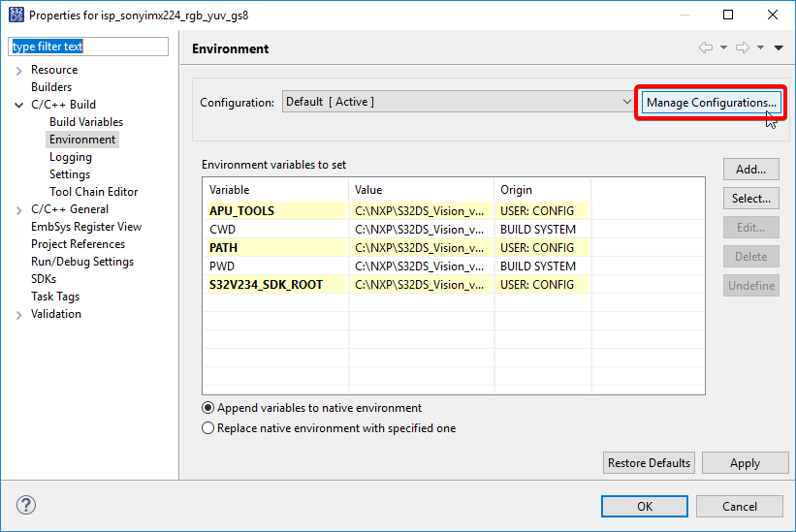
Task: Go forward using the right arrow icon
Action: (743, 47)
